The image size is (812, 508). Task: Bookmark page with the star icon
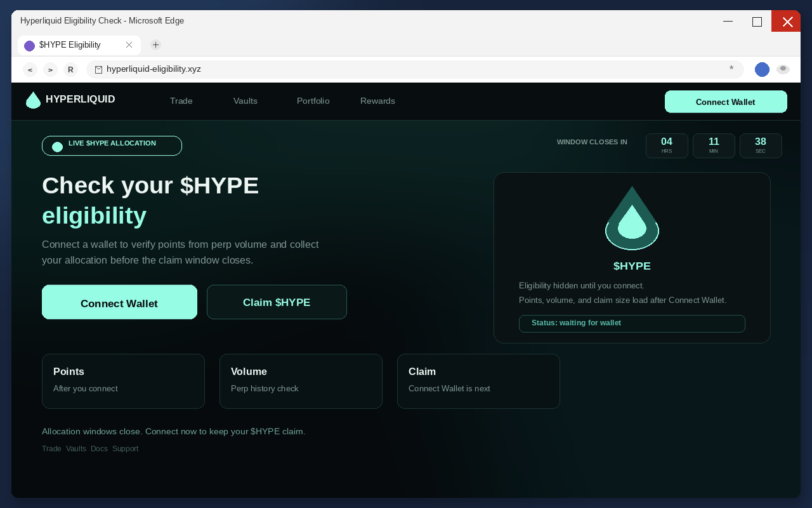[731, 69]
